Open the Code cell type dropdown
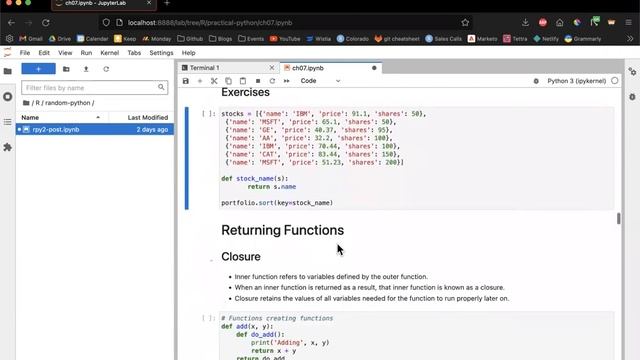The image size is (640, 360). 320,81
